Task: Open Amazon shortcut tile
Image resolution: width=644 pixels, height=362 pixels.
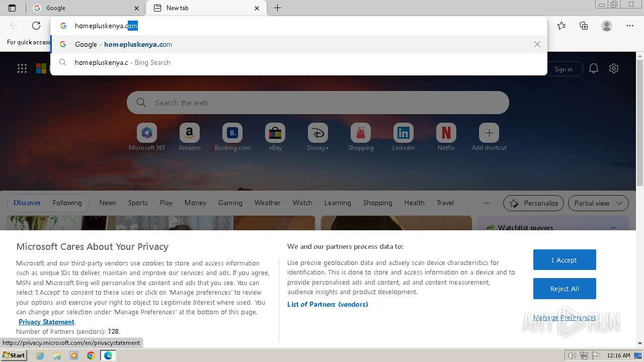Action: pyautogui.click(x=190, y=137)
